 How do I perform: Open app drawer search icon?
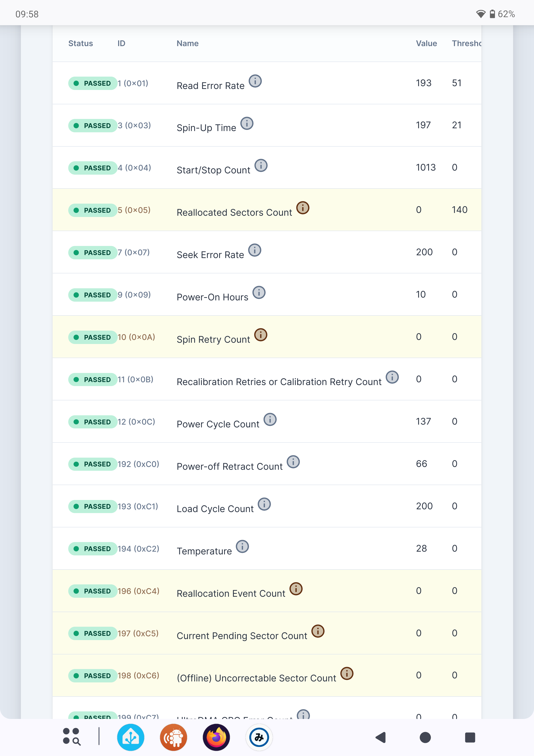(x=72, y=737)
